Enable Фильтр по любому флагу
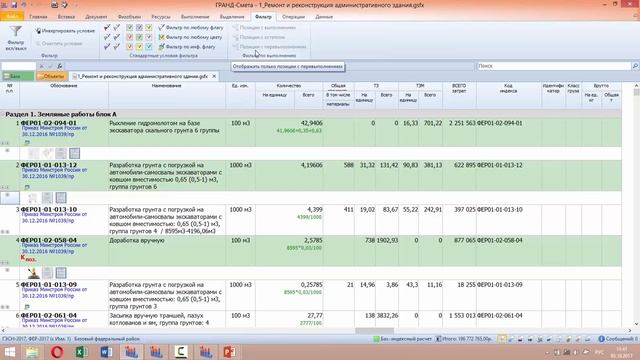This screenshot has width=640, height=360. (x=190, y=27)
